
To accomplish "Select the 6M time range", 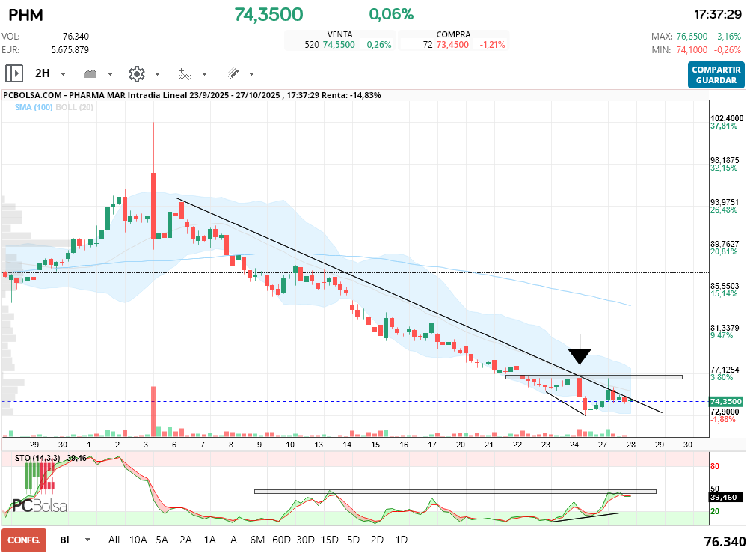I will tap(258, 540).
